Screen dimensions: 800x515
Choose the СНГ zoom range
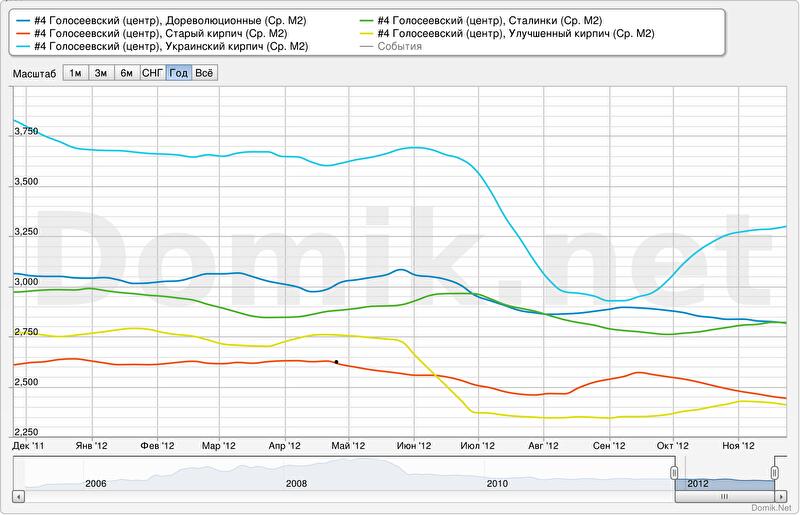[x=153, y=73]
